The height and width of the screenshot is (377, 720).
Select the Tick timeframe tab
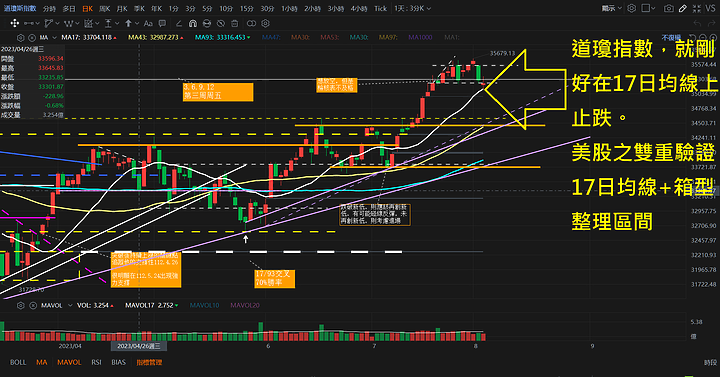(x=380, y=9)
